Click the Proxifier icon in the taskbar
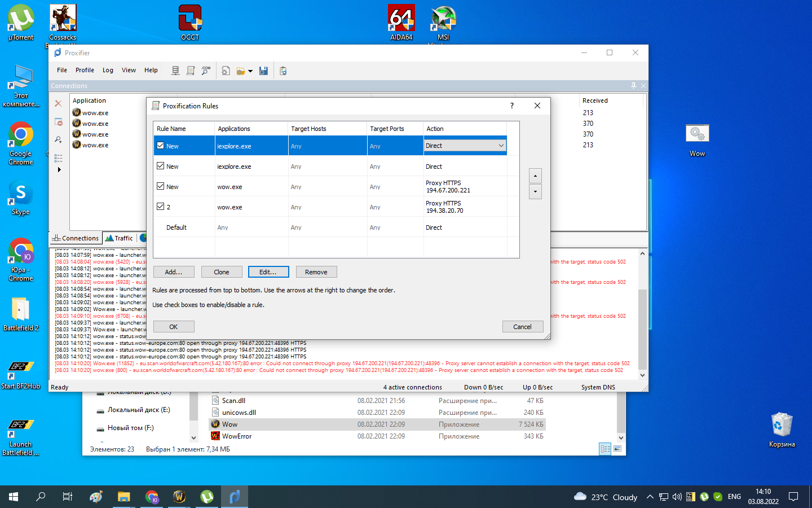The image size is (812, 508). [x=235, y=497]
